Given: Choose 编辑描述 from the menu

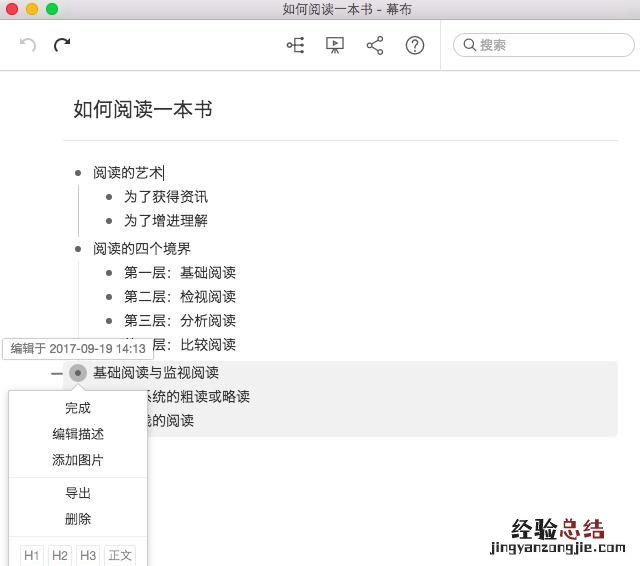Looking at the screenshot, I should coord(78,434).
